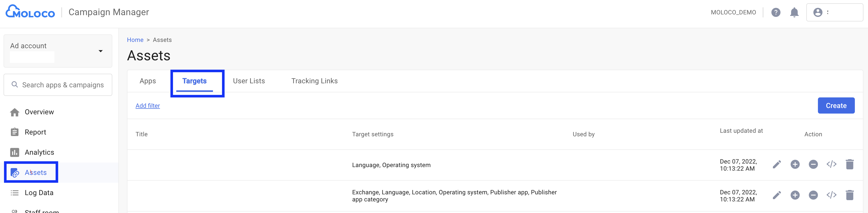Switch to the Apps tab
This screenshot has height=213, width=868.
click(x=148, y=81)
